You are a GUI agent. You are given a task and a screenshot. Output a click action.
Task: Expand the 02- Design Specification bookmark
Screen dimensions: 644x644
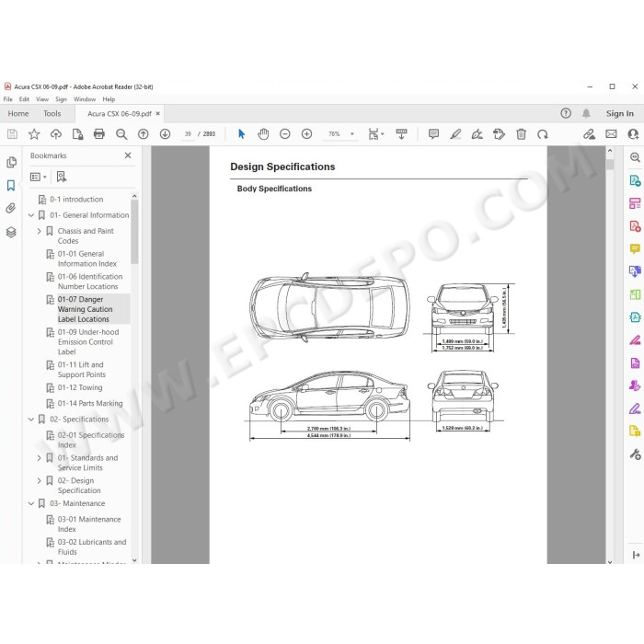pyautogui.click(x=39, y=480)
